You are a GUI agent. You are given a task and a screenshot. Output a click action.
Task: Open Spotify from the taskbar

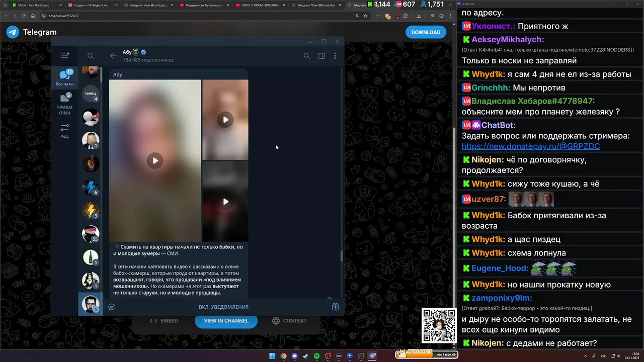click(x=316, y=356)
